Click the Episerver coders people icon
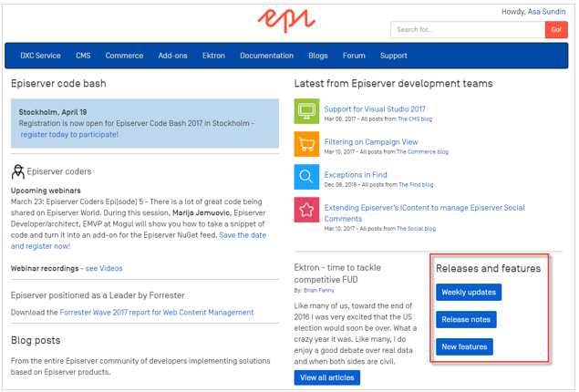Screen dimensions: 579x392 17,171
